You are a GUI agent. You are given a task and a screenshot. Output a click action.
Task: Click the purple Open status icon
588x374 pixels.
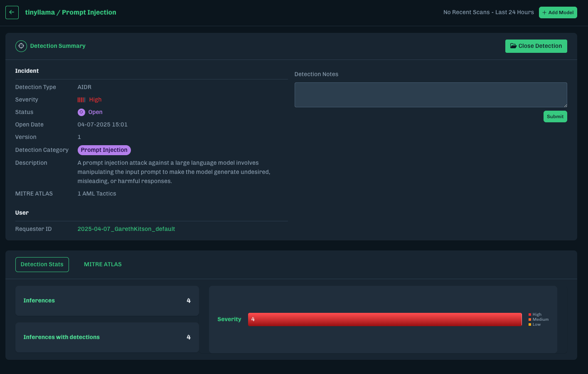81,112
